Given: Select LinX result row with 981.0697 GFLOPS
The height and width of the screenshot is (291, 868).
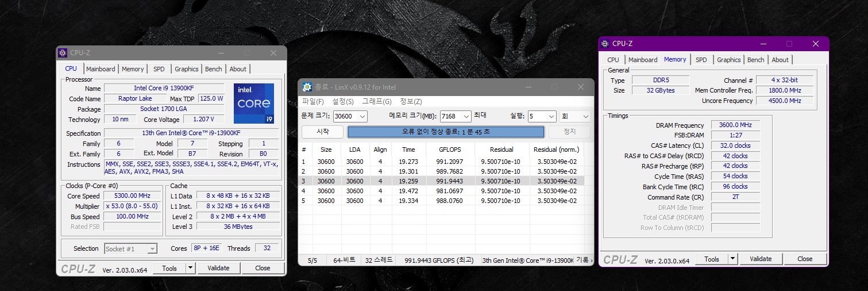Looking at the screenshot, I should coord(442,191).
